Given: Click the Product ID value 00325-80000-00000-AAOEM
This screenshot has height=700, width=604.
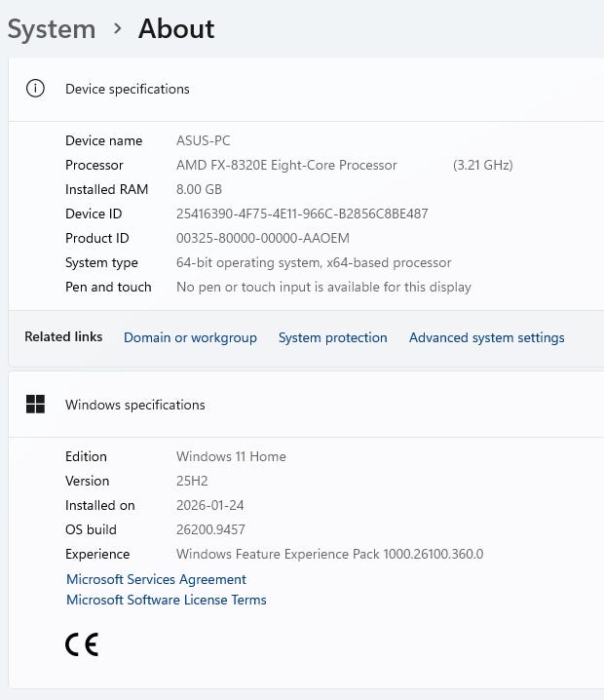Looking at the screenshot, I should [263, 238].
